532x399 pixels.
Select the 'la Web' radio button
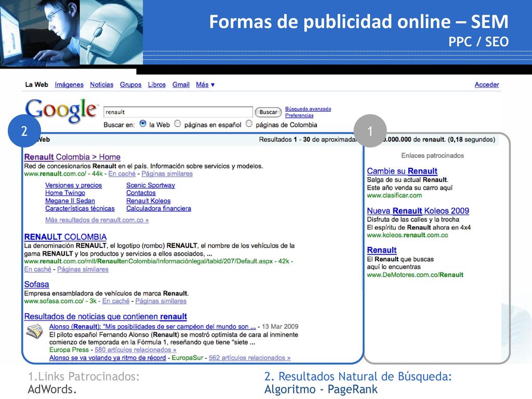click(143, 124)
